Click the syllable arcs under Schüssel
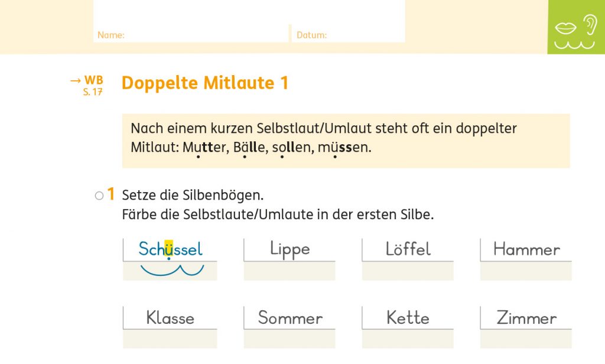This screenshot has height=364, width=605. click(171, 270)
